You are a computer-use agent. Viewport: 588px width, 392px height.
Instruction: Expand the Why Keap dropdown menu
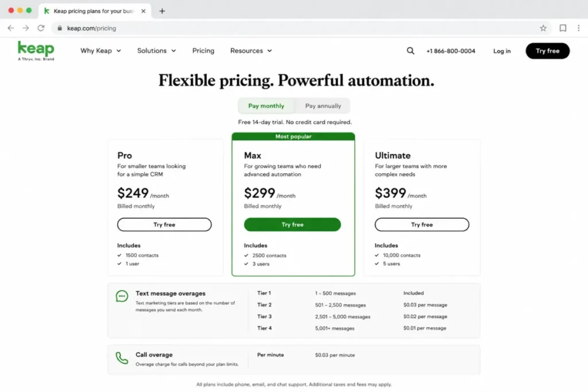[x=100, y=51]
